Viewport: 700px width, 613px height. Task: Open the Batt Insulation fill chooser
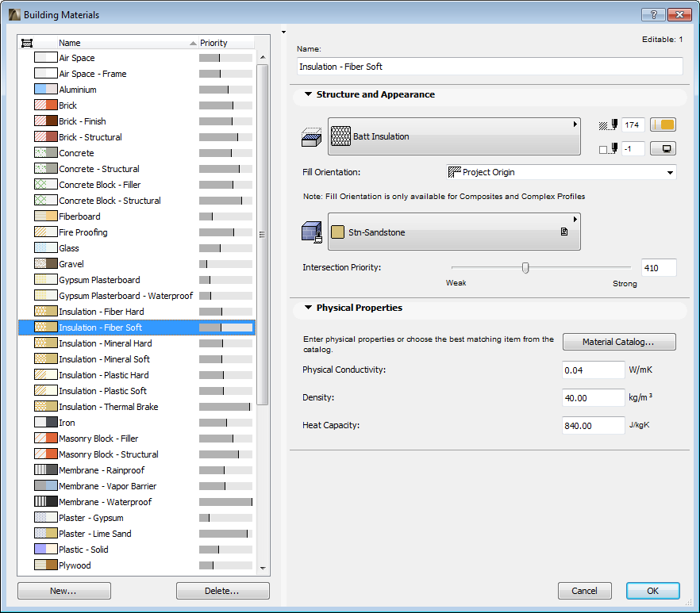[454, 136]
